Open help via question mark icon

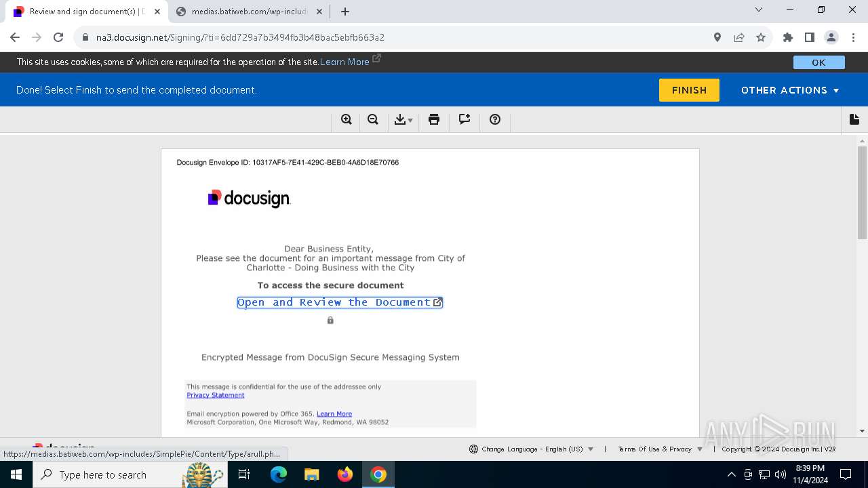point(495,120)
